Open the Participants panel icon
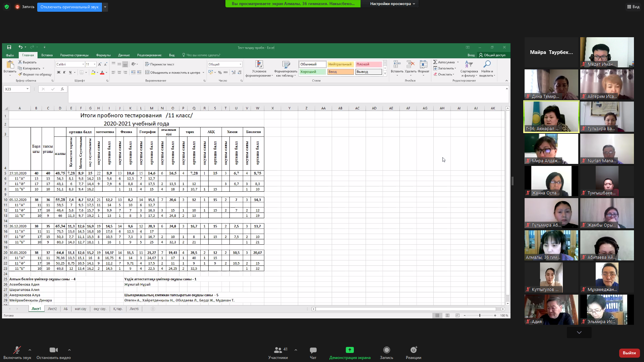The image size is (644, 362). click(x=278, y=350)
